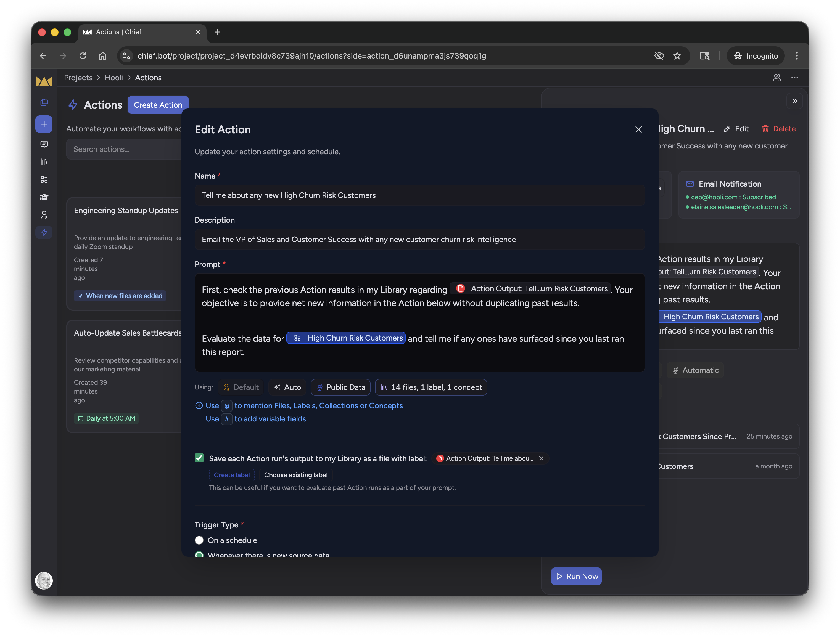This screenshot has width=840, height=637.
Task: Select the On a schedule radio button
Action: [x=199, y=540]
